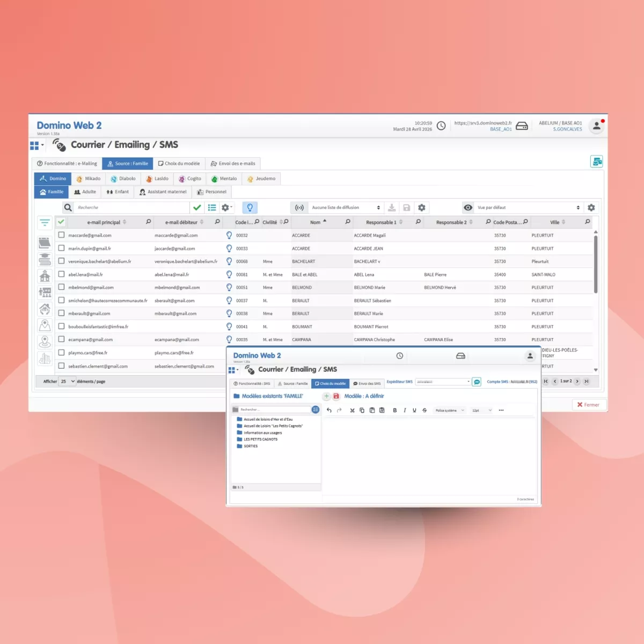Change the elements per page dropdown showing 25
The image size is (644, 644).
67,382
